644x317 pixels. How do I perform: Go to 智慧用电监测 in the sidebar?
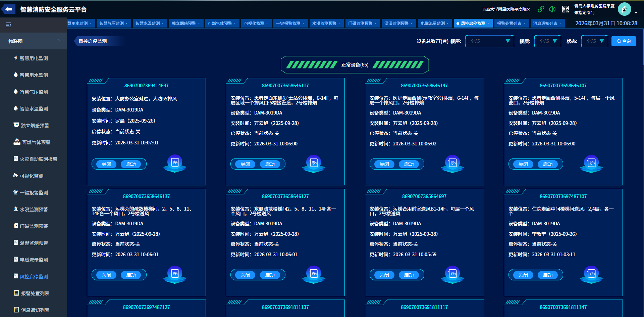[34, 58]
